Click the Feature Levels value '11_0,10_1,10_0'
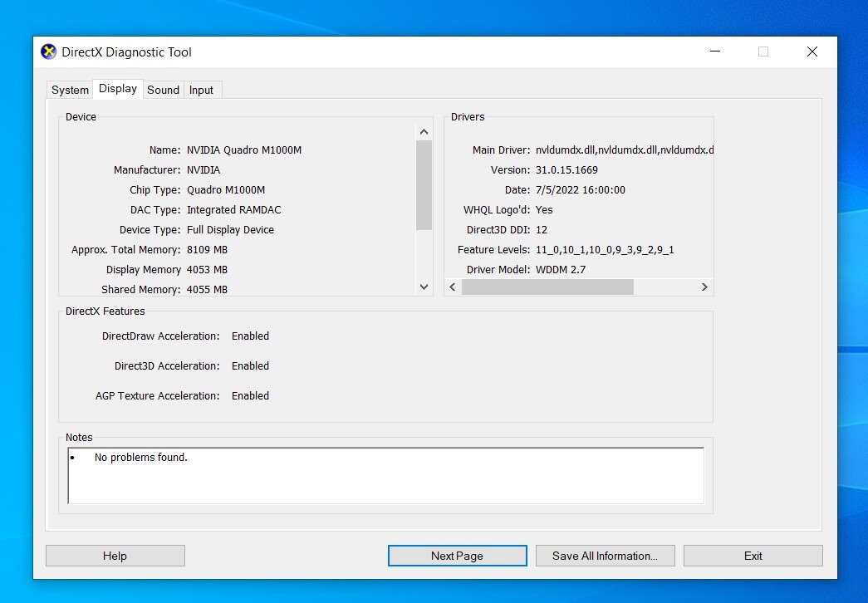 [x=605, y=250]
